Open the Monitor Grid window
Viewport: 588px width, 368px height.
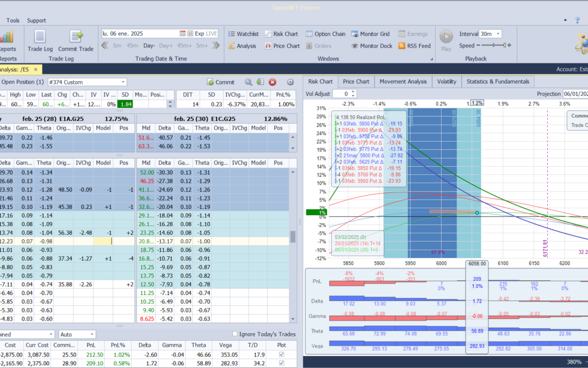[x=371, y=34]
